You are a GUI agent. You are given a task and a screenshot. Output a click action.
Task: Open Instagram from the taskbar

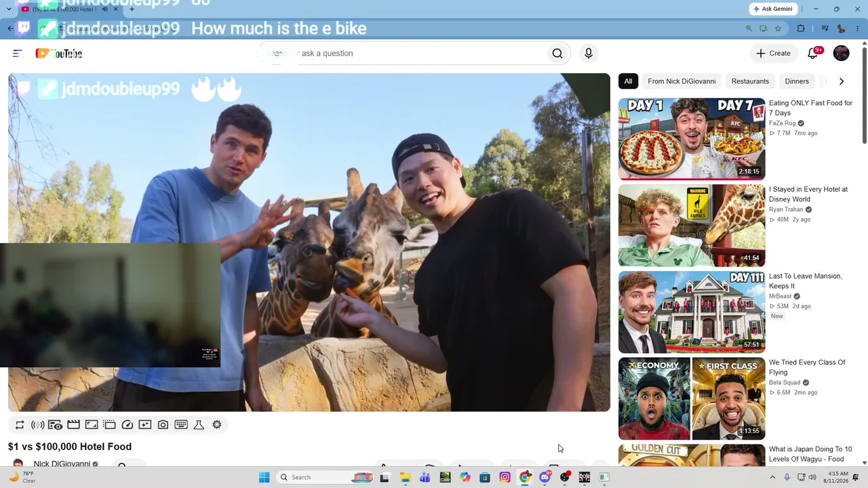click(505, 477)
